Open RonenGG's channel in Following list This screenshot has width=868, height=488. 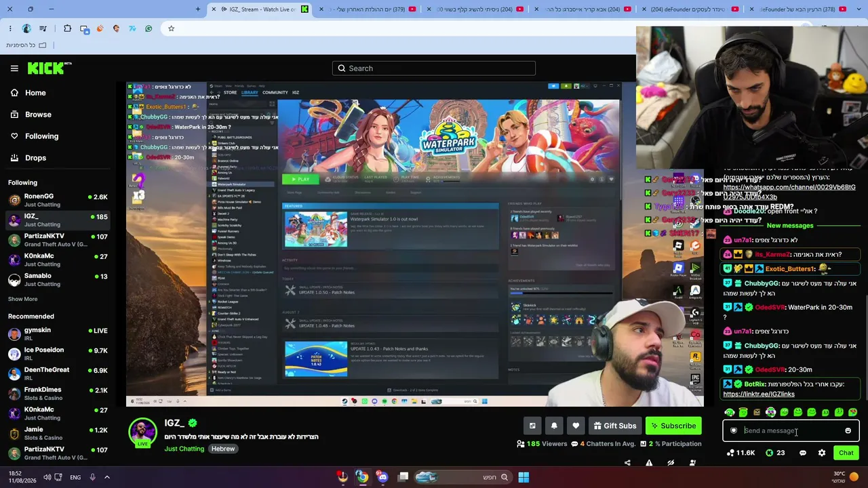coord(58,201)
